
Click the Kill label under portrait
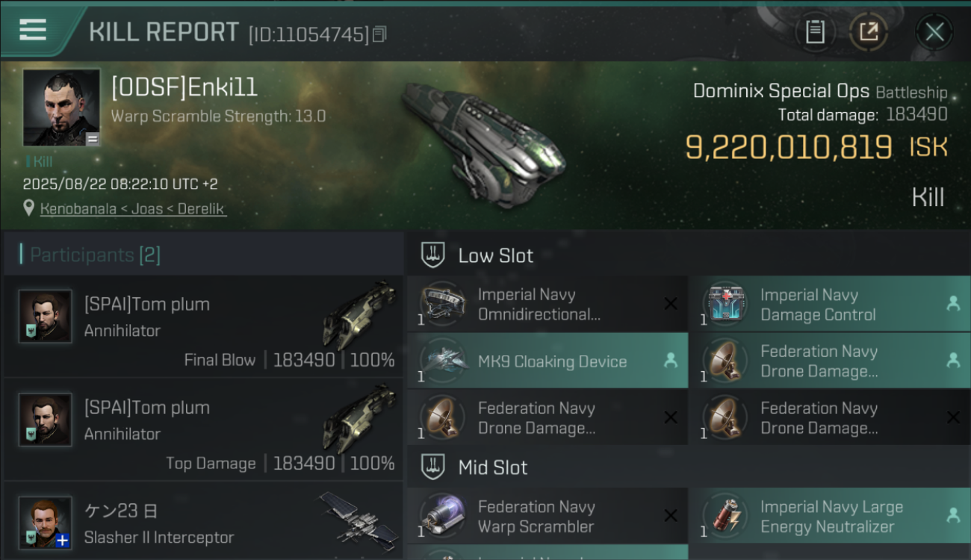[x=39, y=161]
